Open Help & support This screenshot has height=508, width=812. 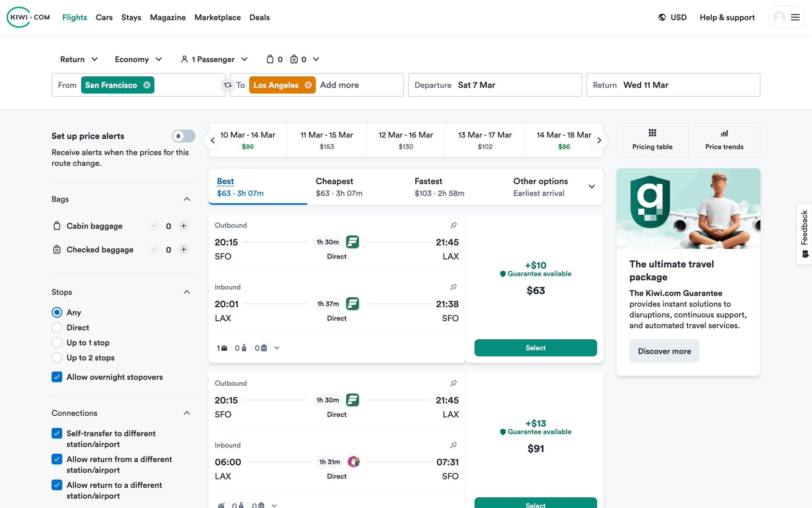click(727, 17)
